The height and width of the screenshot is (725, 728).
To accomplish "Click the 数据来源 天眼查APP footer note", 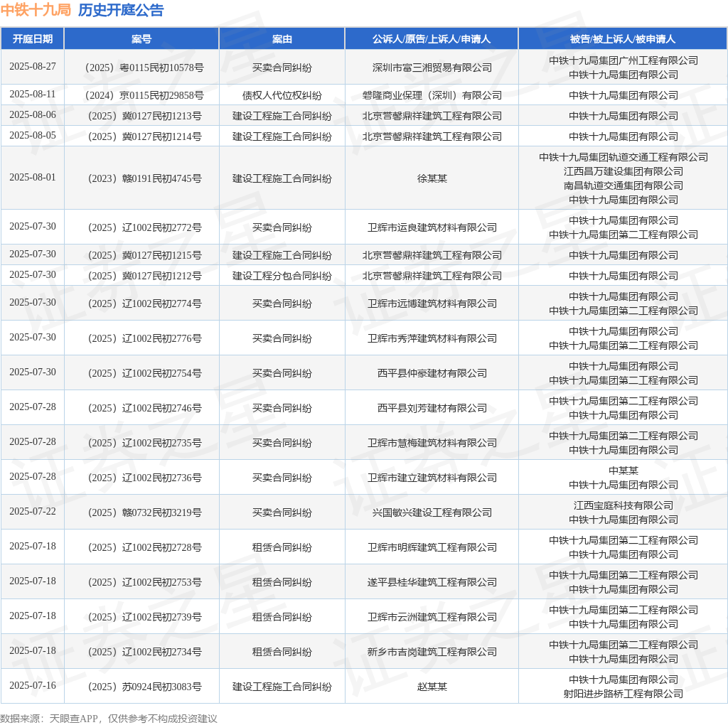I will pos(109,719).
